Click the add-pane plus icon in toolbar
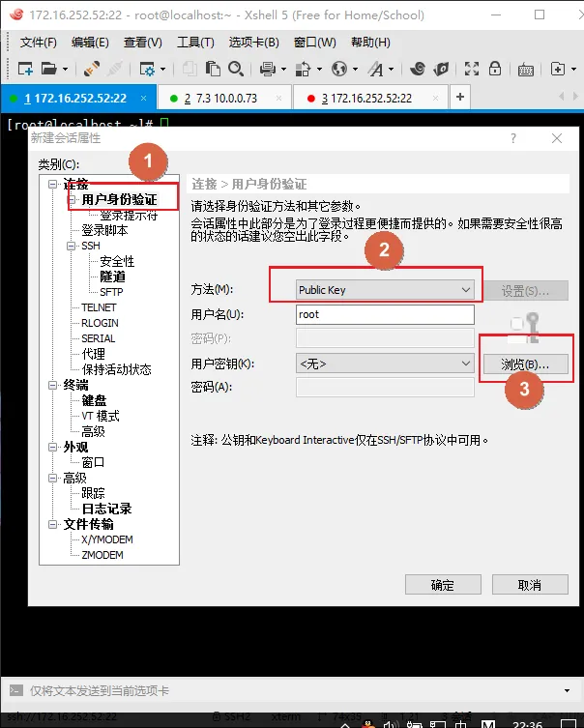Screen dimensions: 584x728 [x=558, y=70]
